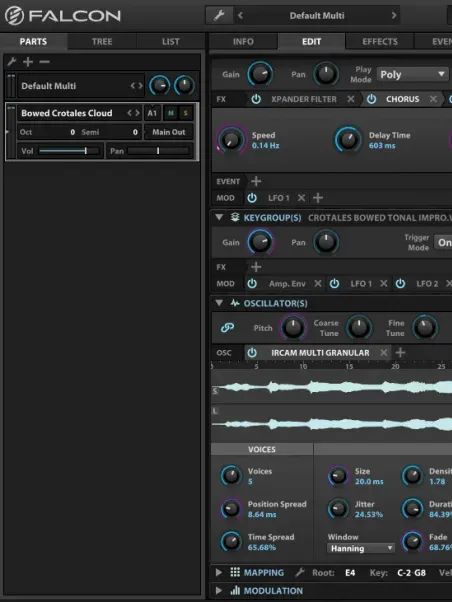Click the keygroup layers icon
This screenshot has width=452, height=602.
coord(235,218)
